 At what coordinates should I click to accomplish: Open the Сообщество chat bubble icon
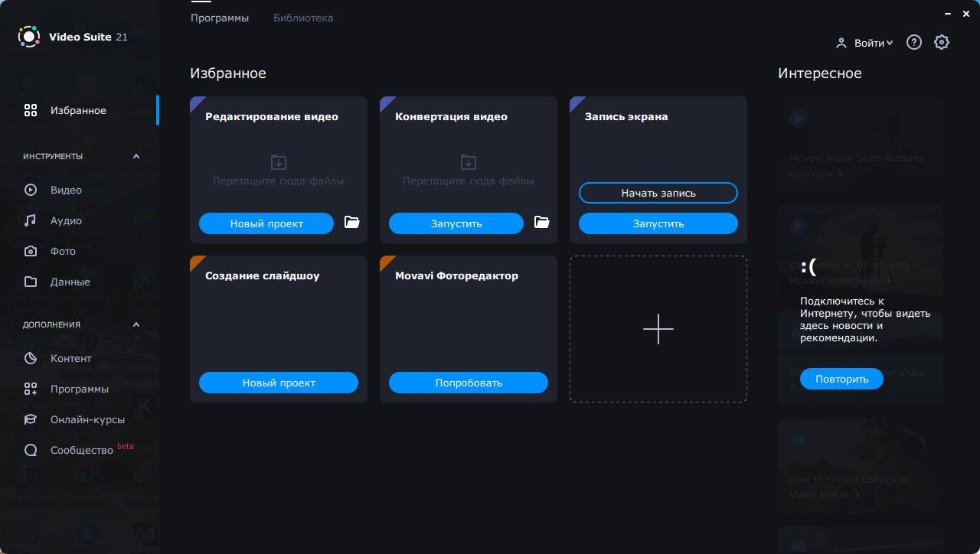[x=31, y=450]
